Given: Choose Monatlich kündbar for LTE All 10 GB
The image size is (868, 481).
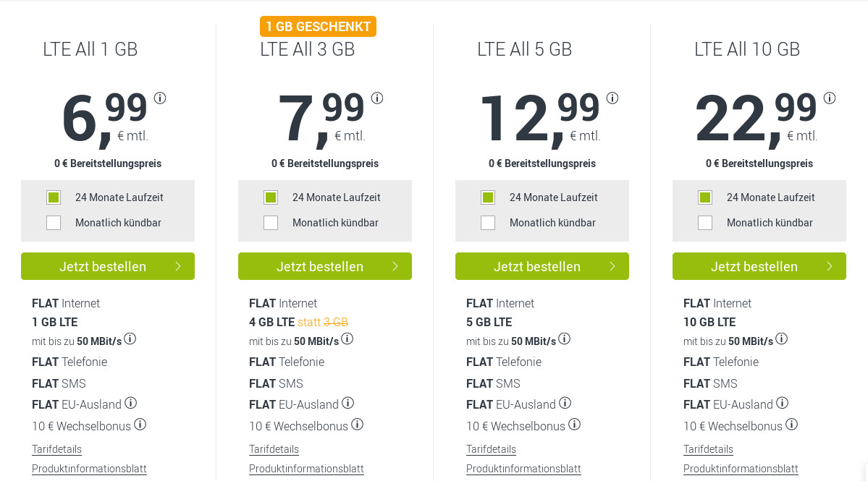Looking at the screenshot, I should coord(705,223).
